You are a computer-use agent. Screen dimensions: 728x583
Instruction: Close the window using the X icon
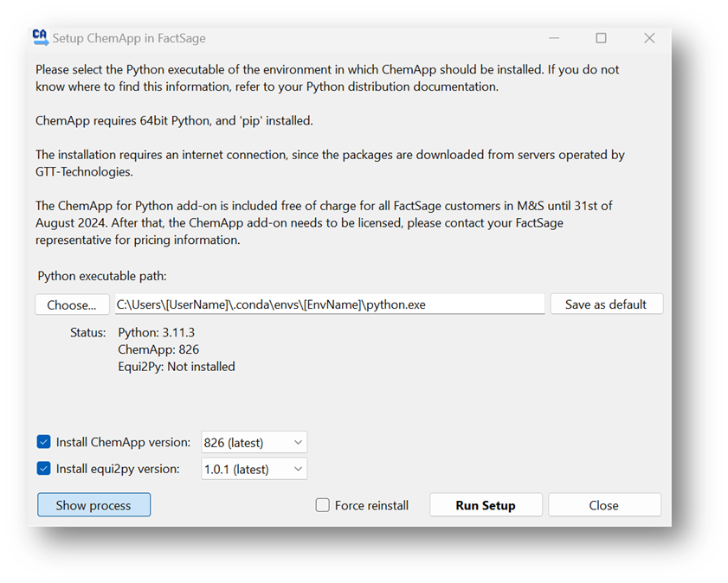649,38
